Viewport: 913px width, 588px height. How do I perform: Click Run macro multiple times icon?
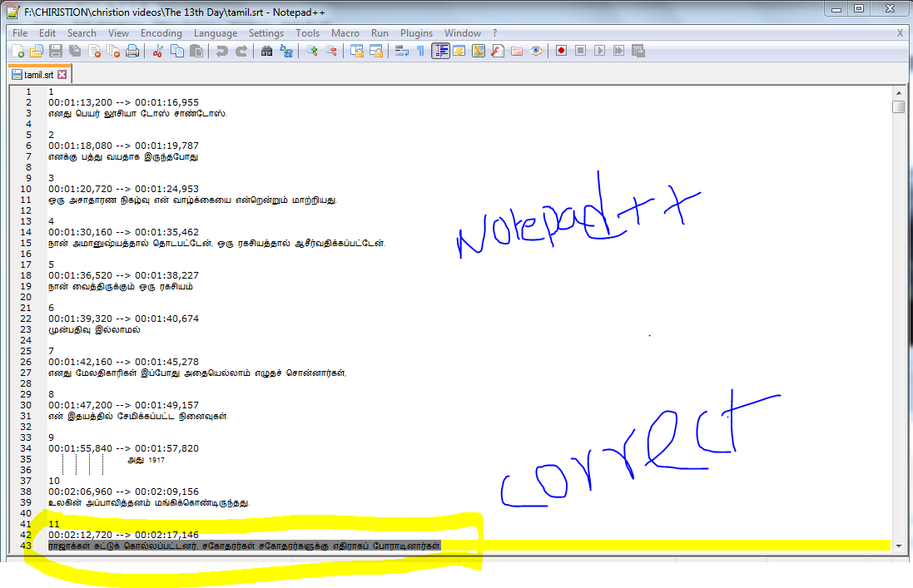pyautogui.click(x=619, y=52)
